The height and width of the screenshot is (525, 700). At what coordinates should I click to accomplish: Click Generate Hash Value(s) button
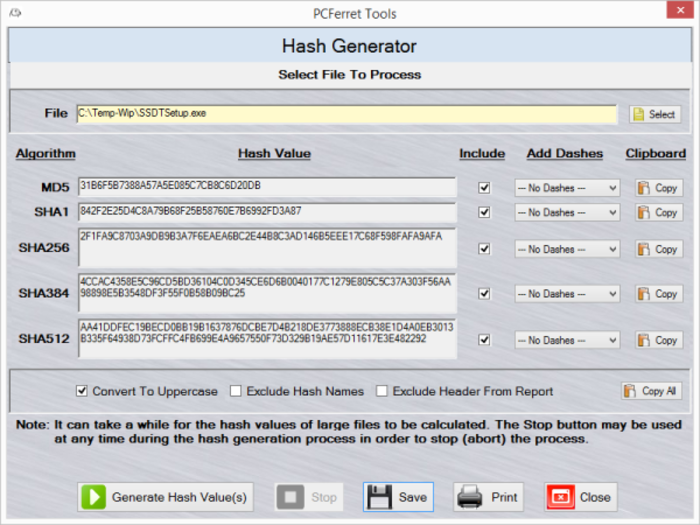(x=166, y=497)
